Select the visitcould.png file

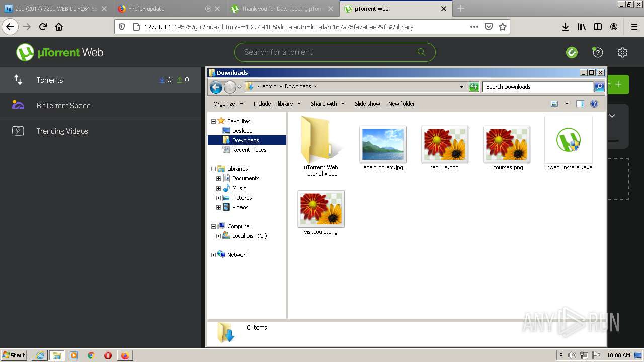321,212
